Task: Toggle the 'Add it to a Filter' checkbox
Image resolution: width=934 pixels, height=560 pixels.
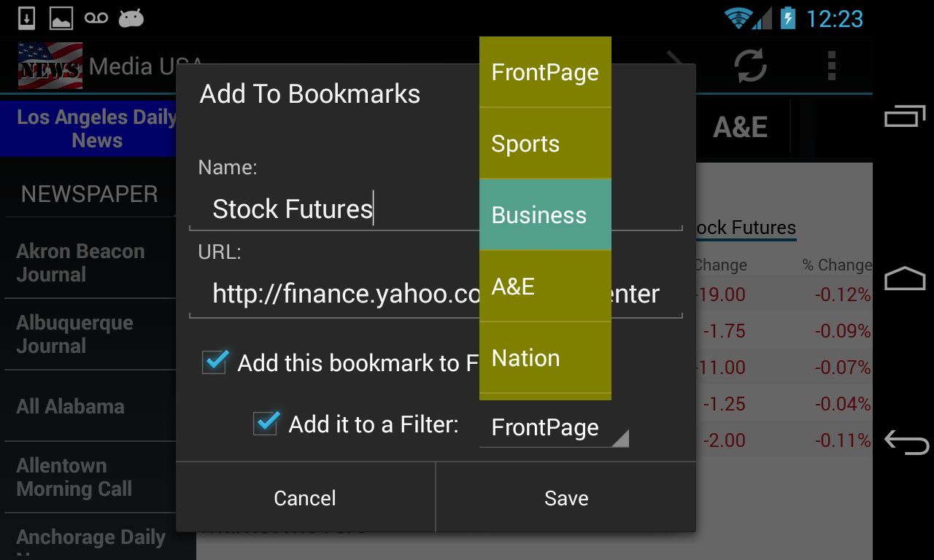Action: coord(266,424)
